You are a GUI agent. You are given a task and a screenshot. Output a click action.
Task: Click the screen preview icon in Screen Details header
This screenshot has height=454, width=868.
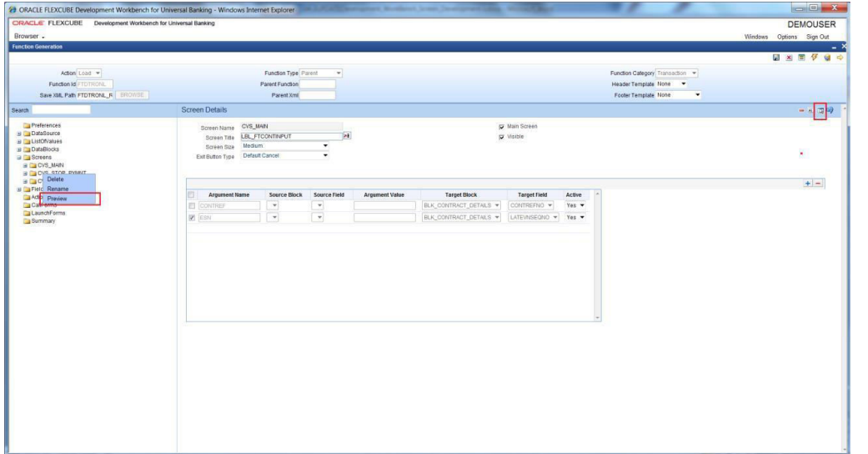coord(820,110)
